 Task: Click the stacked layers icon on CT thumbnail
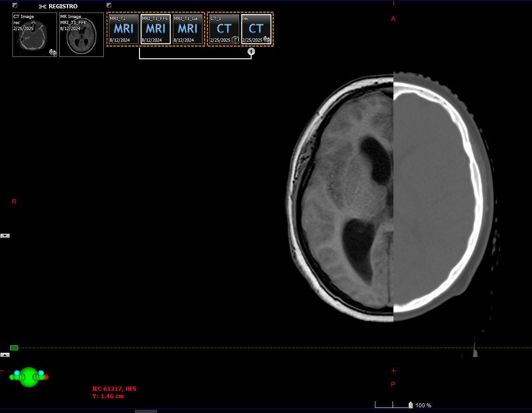[53, 52]
